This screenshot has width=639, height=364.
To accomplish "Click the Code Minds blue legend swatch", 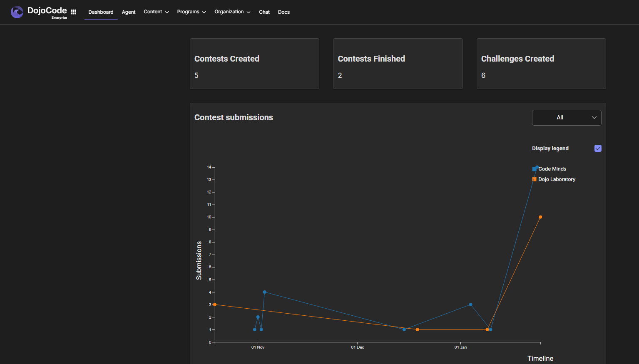I will (x=535, y=169).
